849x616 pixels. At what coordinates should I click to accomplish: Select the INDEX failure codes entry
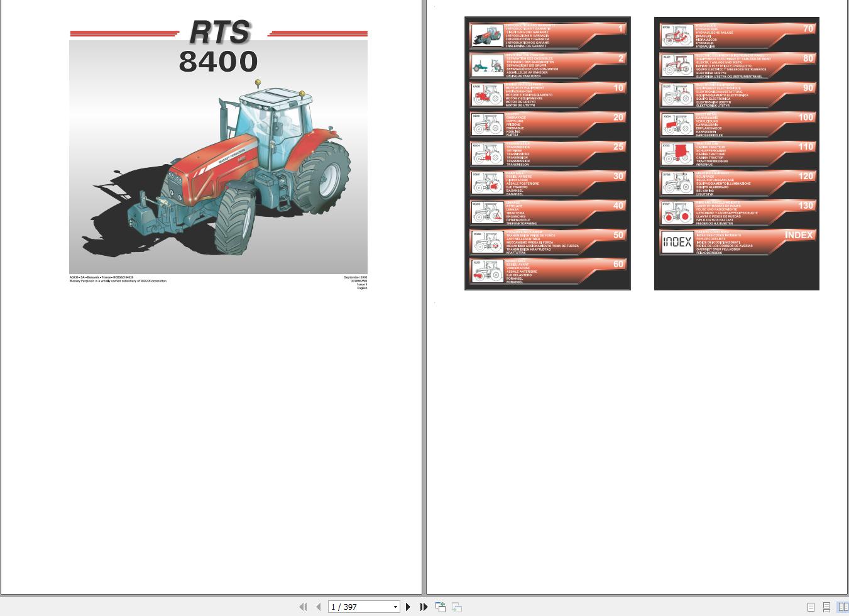click(x=737, y=242)
